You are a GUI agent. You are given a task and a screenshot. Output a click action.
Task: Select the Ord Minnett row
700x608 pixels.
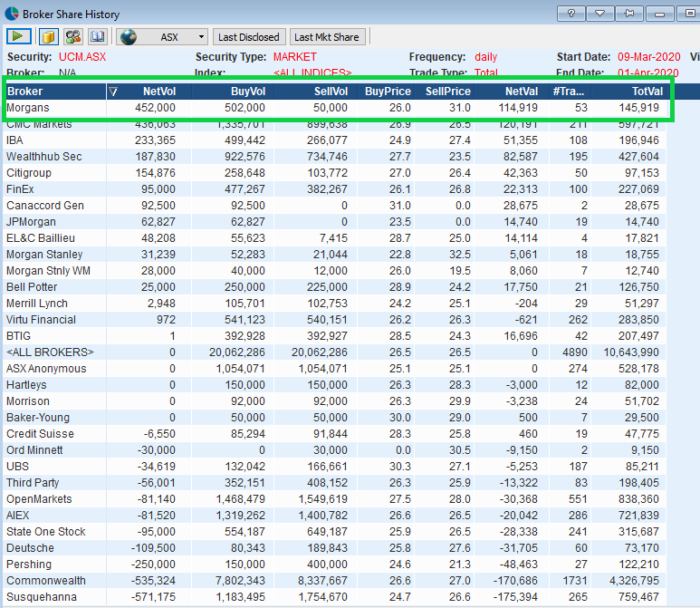(x=335, y=449)
